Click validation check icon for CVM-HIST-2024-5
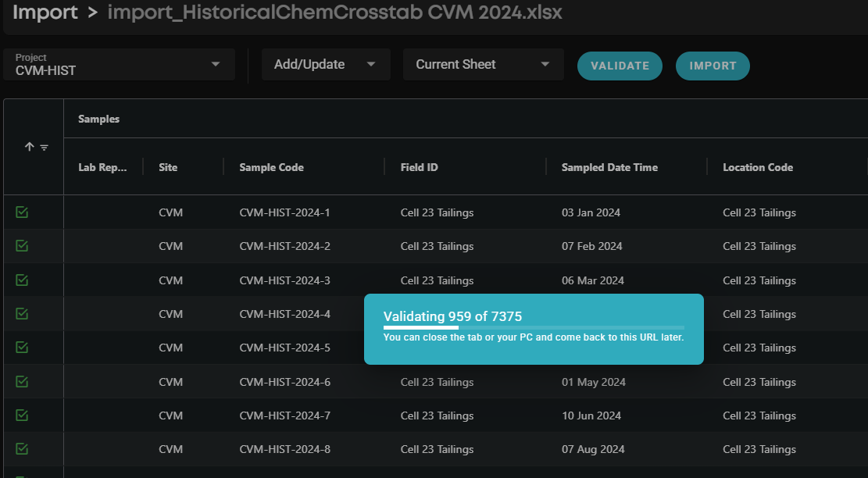This screenshot has height=478, width=868. click(x=22, y=348)
